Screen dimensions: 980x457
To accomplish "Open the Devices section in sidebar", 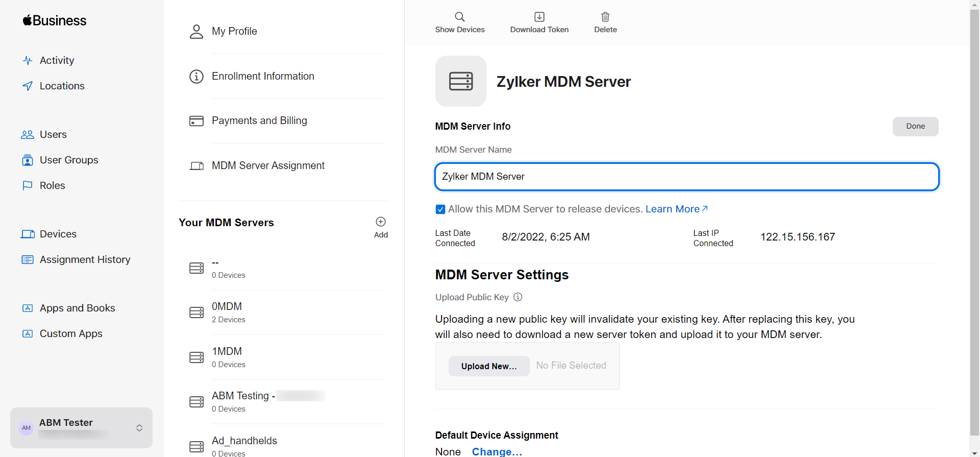I will coord(58,234).
